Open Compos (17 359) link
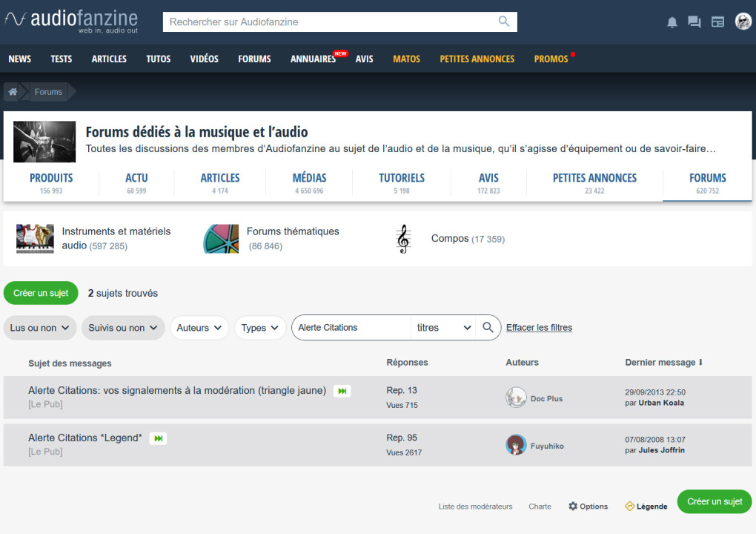756x534 pixels. (x=468, y=239)
